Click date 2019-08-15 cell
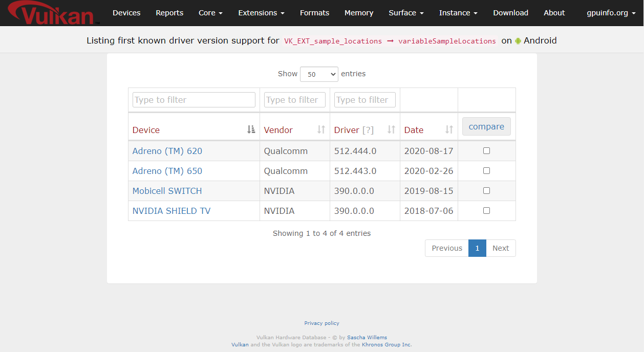This screenshot has height=352, width=644. [429, 191]
